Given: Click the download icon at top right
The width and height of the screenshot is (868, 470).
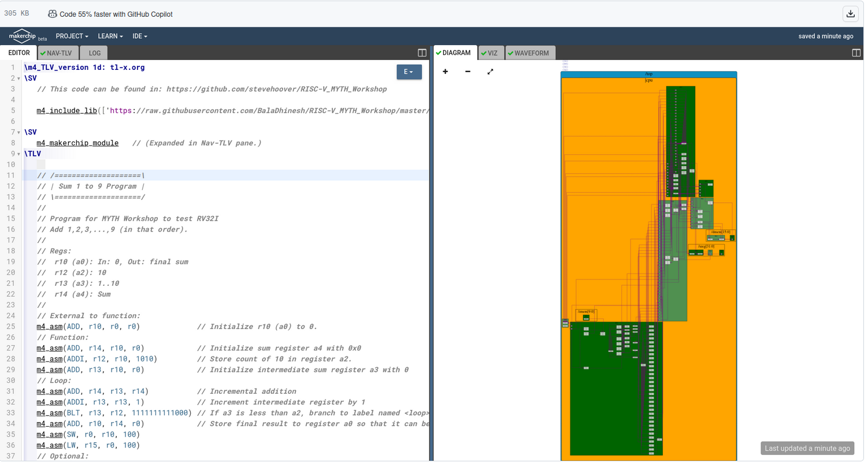Looking at the screenshot, I should click(850, 13).
